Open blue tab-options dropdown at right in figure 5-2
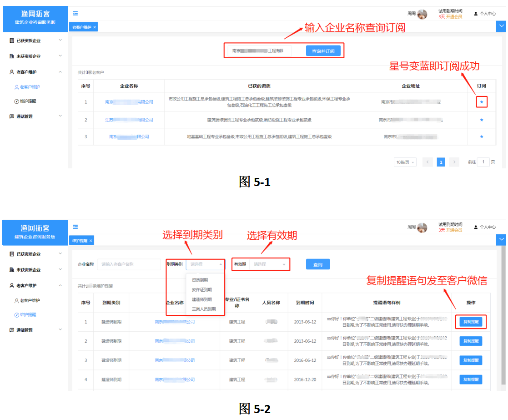This screenshot has height=420, width=508. [501, 239]
